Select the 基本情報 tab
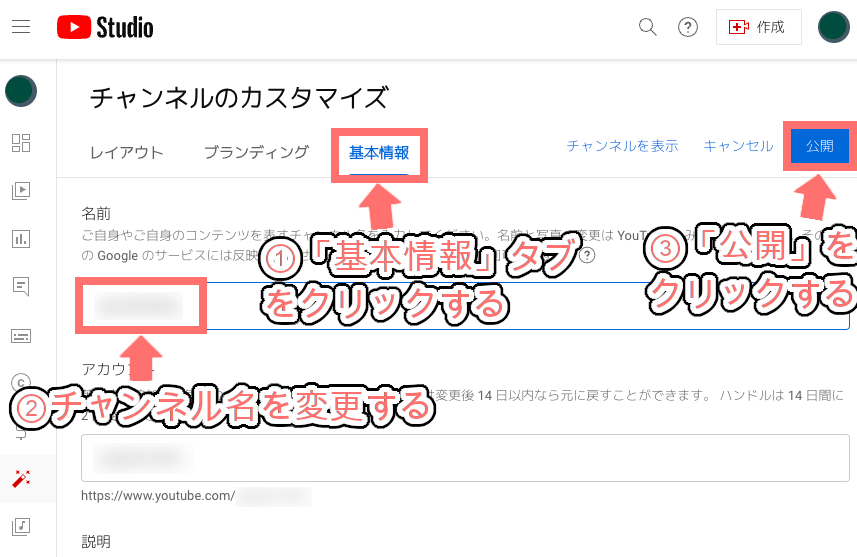 [x=379, y=153]
